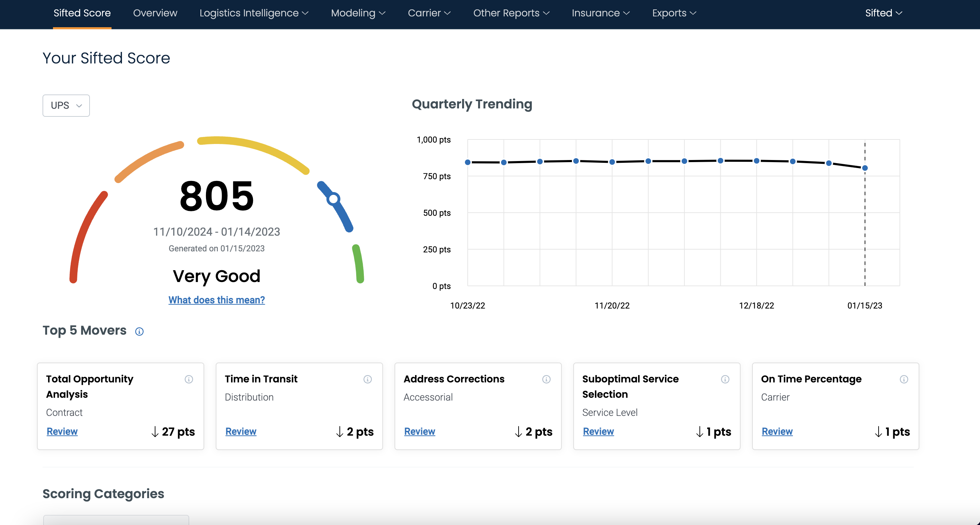Viewport: 980px width, 525px height.
Task: Open the Logistics Intelligence dropdown
Action: point(254,13)
